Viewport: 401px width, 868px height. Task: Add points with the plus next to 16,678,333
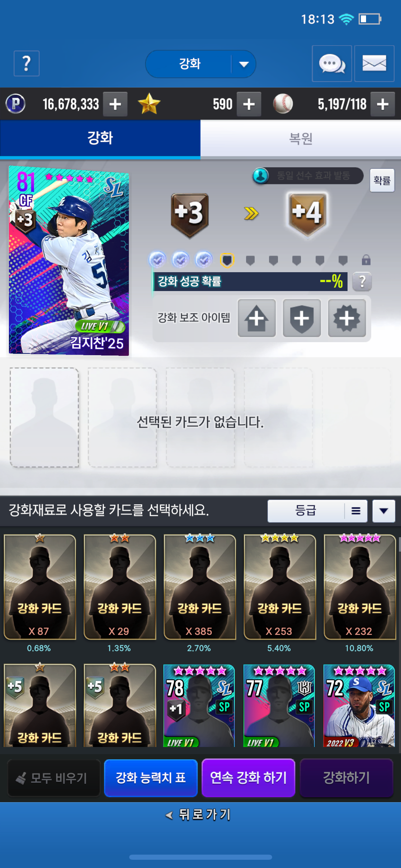point(115,104)
